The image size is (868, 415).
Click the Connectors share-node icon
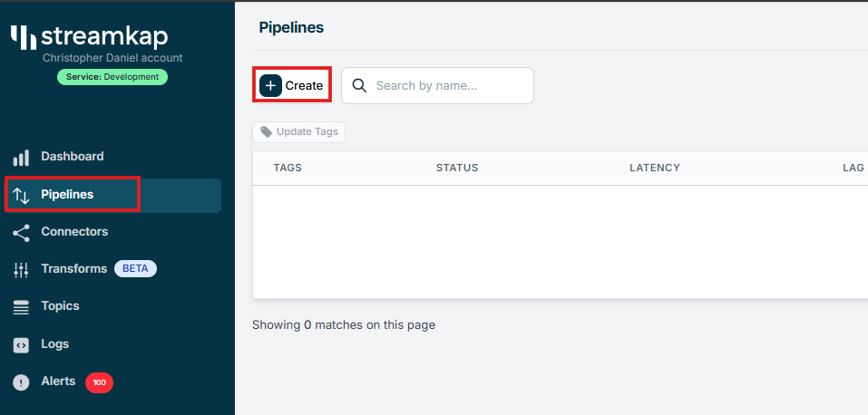21,233
